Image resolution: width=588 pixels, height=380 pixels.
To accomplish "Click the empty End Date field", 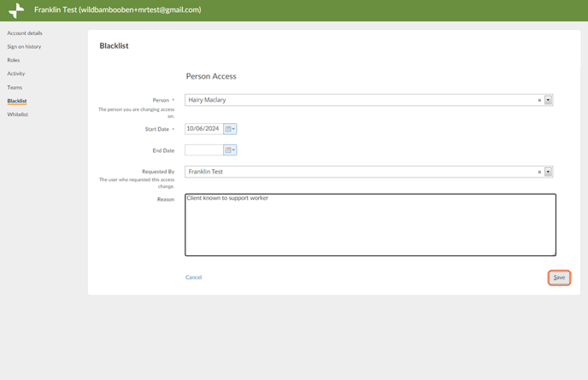I will coord(204,150).
